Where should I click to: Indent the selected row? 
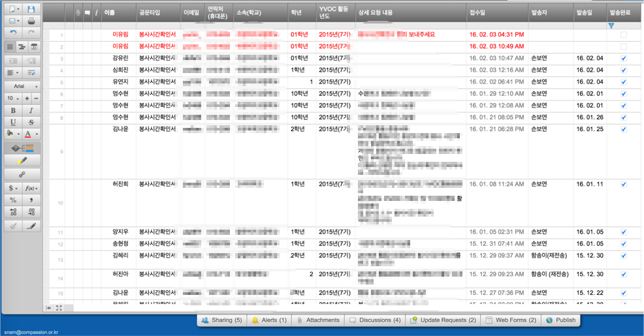point(31,61)
